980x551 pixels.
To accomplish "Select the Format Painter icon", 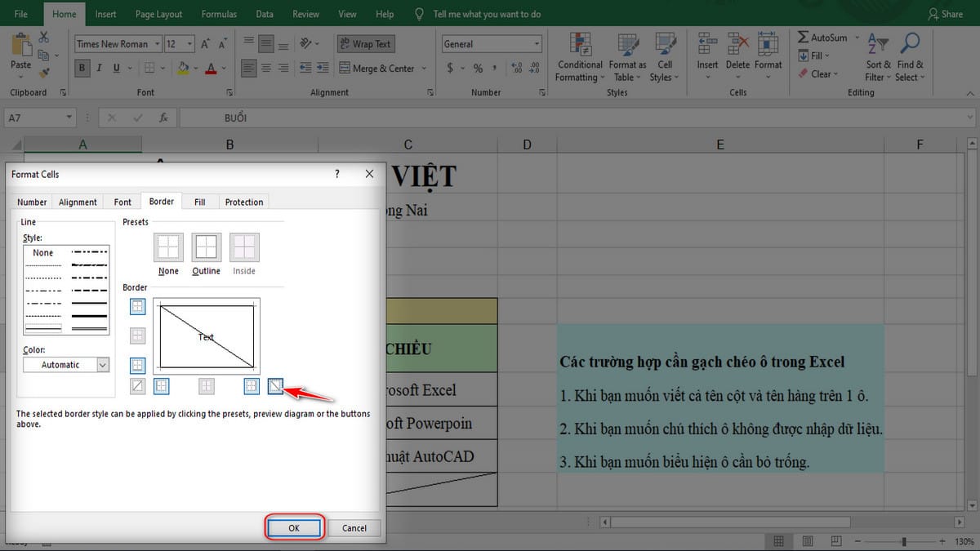I will coord(45,74).
